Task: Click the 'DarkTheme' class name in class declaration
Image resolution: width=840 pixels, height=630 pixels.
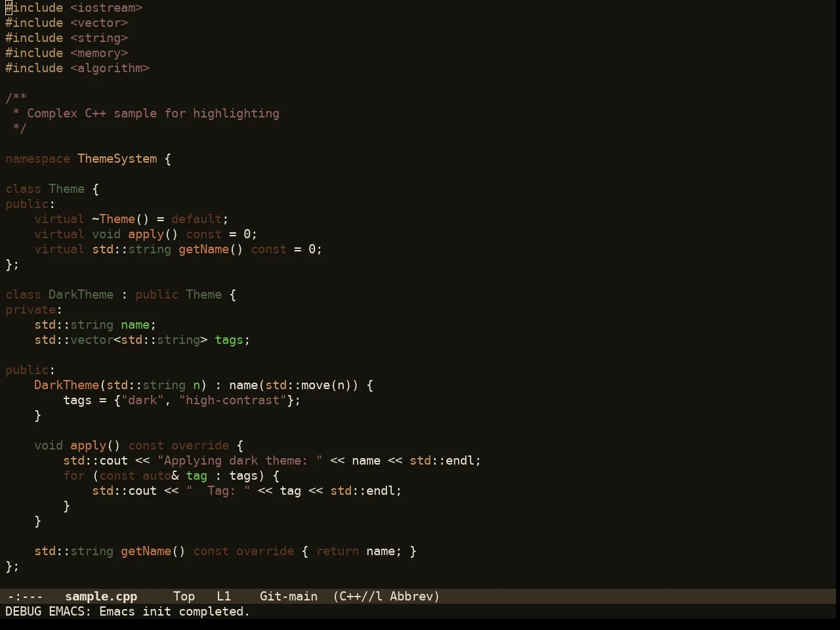Action: [81, 295]
